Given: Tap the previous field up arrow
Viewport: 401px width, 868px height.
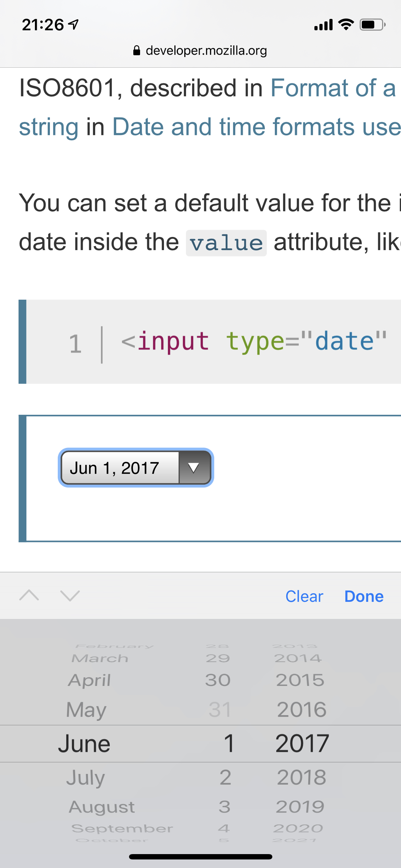Looking at the screenshot, I should (x=29, y=595).
